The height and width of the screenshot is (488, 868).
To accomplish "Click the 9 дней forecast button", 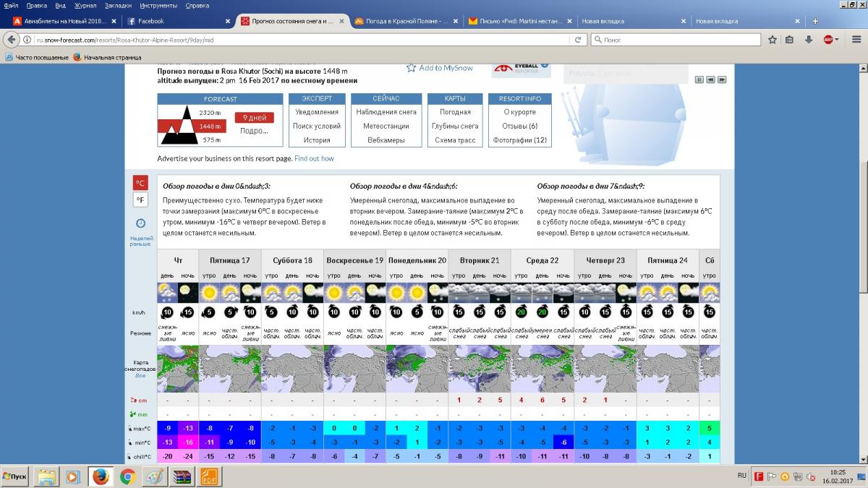I will (x=255, y=118).
